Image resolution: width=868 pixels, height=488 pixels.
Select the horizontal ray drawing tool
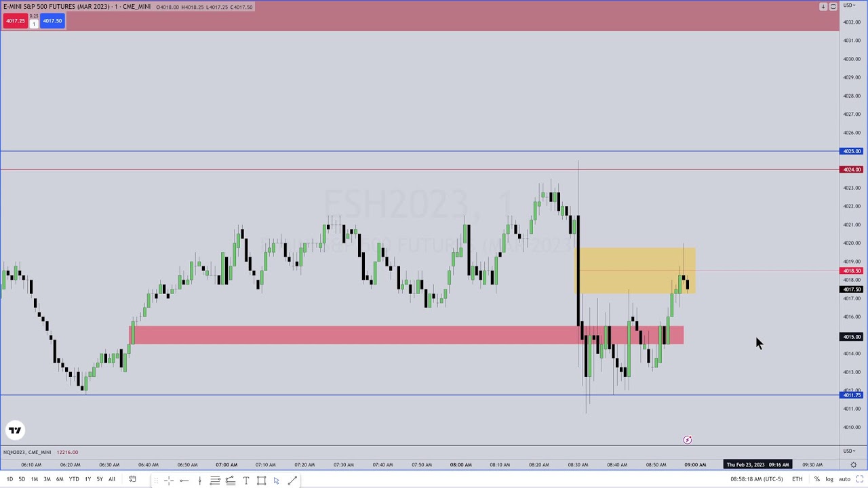(184, 481)
